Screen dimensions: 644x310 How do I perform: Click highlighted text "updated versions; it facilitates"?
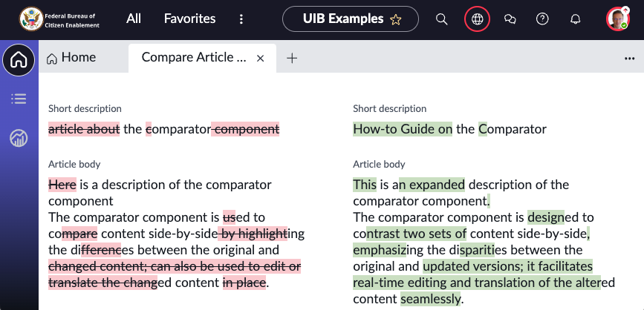click(507, 266)
